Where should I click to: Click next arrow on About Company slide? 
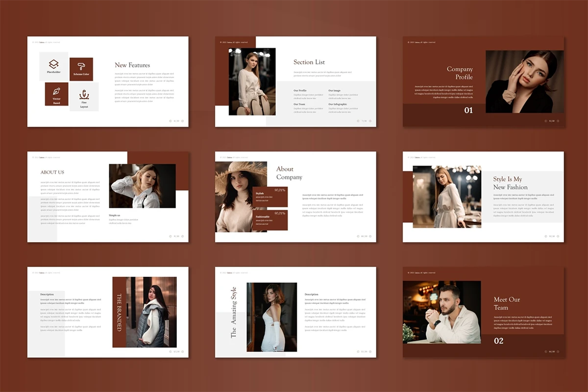[x=370, y=236]
